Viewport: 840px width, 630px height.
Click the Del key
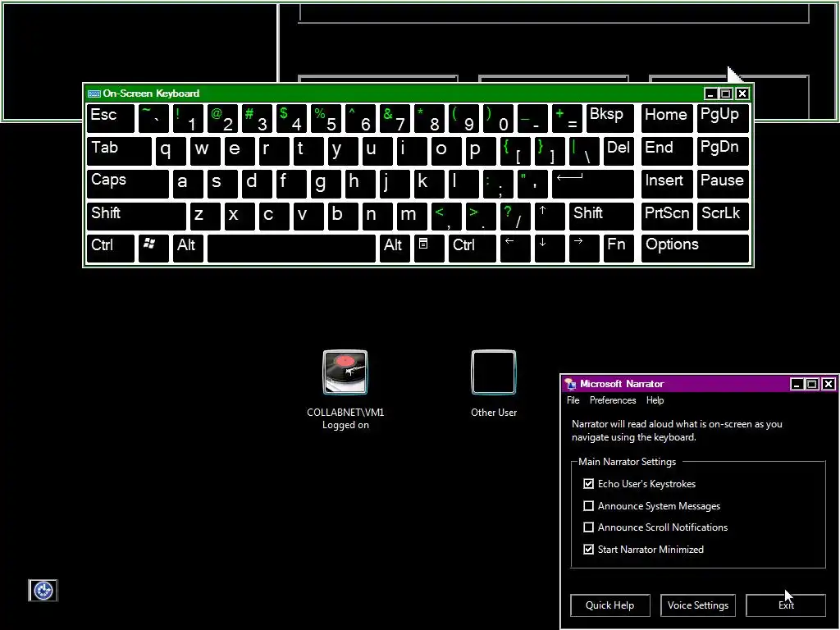[619, 151]
